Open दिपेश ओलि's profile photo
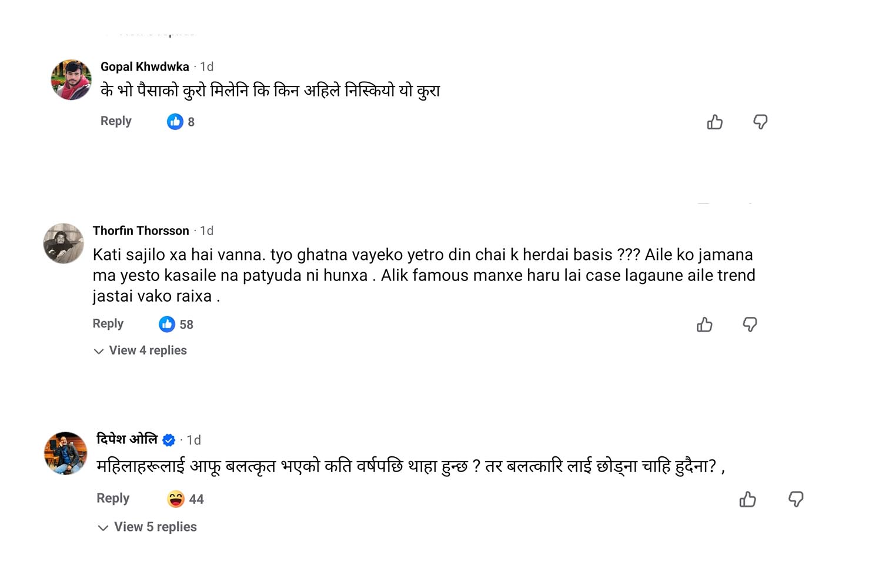This screenshot has width=882, height=588. [66, 453]
